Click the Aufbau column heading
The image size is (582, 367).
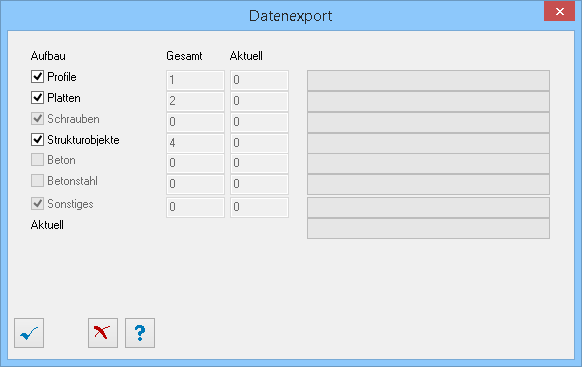pos(48,56)
